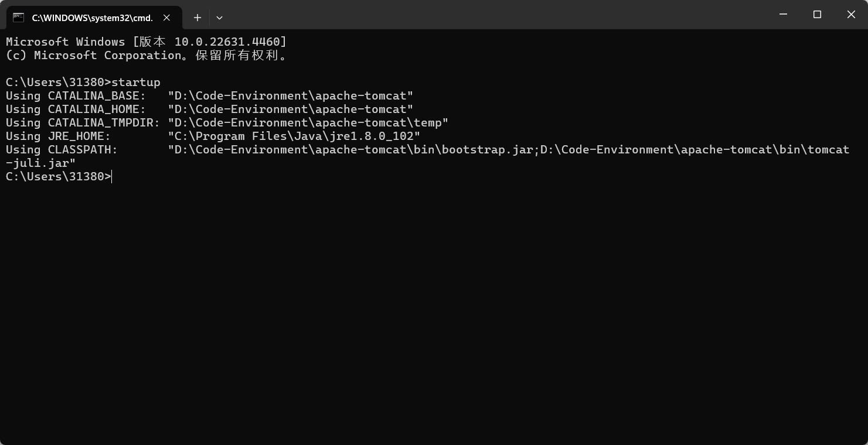Viewport: 868px width, 445px height.
Task: Click the typed "startup" command text
Action: (x=136, y=82)
